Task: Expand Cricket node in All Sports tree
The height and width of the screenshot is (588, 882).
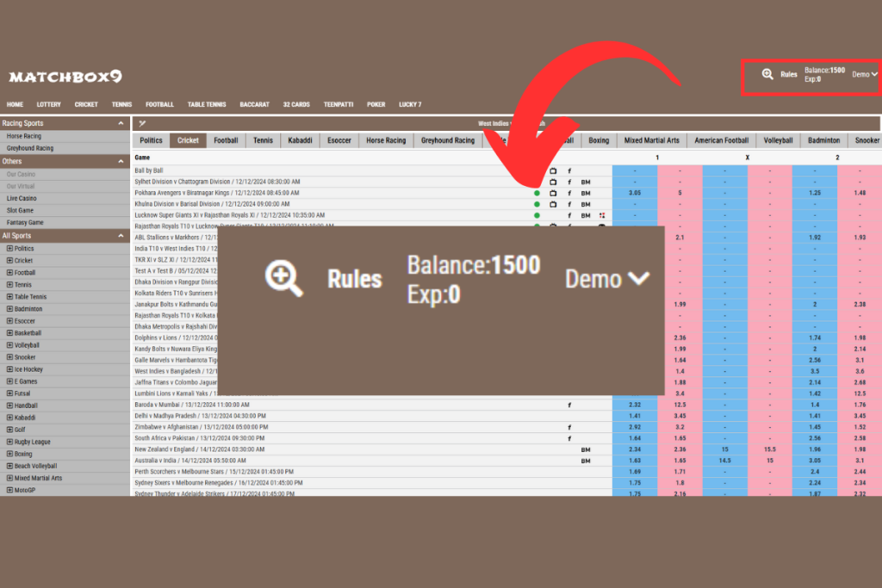Action: [9, 260]
